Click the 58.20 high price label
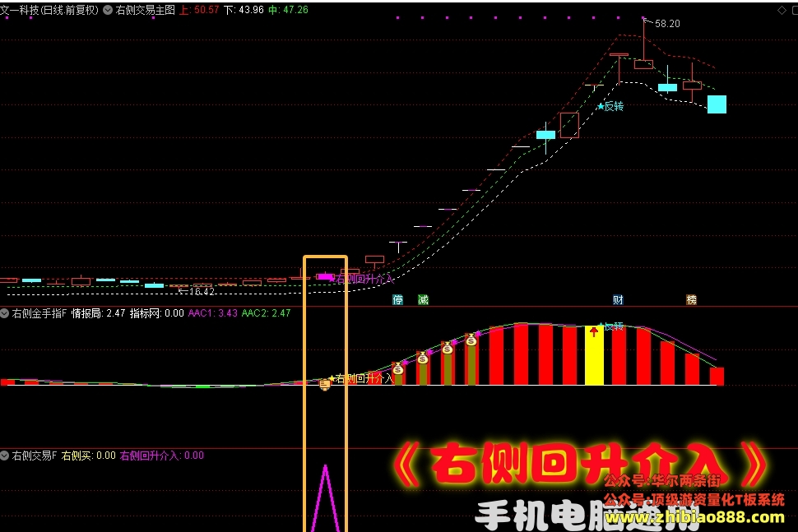 (x=667, y=23)
